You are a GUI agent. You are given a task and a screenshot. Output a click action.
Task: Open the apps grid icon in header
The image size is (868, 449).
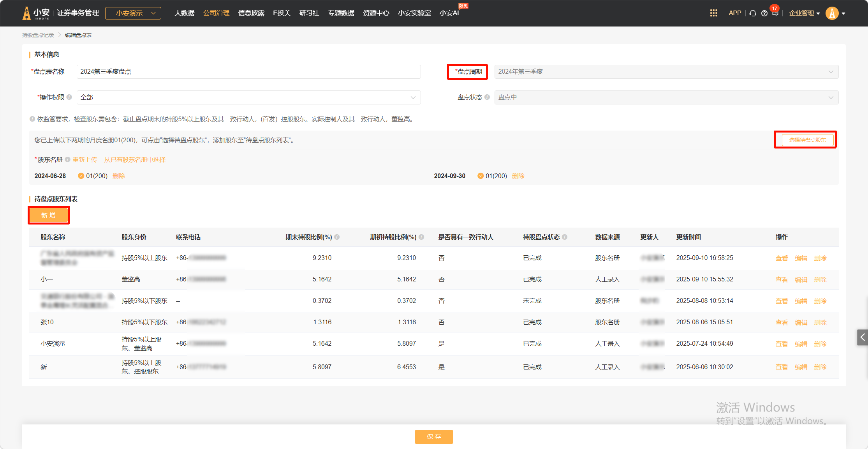point(713,13)
